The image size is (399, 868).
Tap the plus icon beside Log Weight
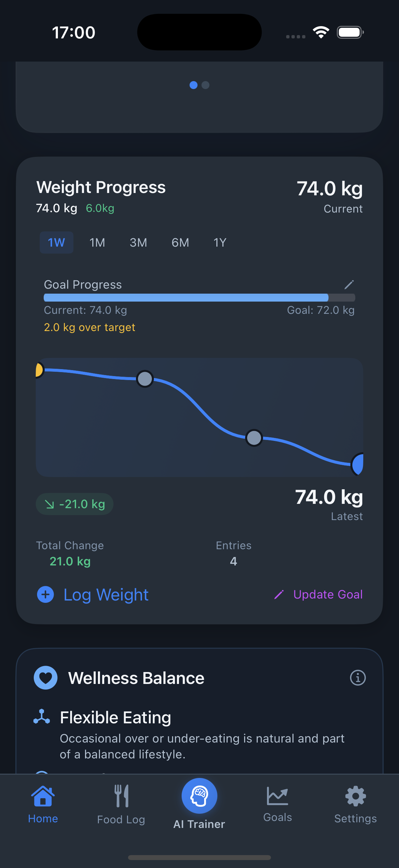coord(45,595)
